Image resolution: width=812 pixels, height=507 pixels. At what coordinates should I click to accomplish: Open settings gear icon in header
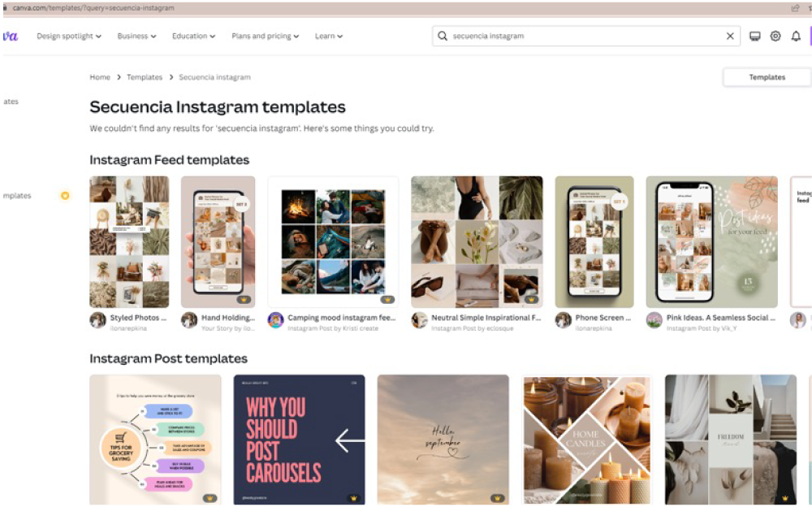(x=775, y=37)
